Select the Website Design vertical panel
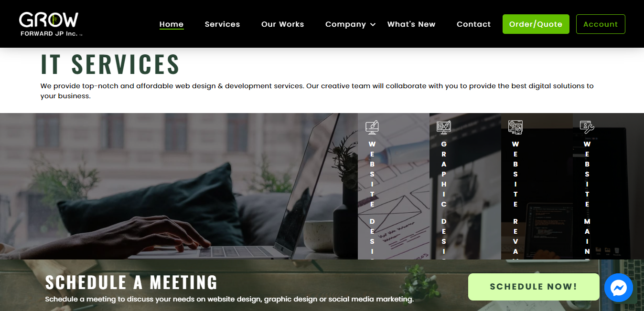 (x=394, y=187)
